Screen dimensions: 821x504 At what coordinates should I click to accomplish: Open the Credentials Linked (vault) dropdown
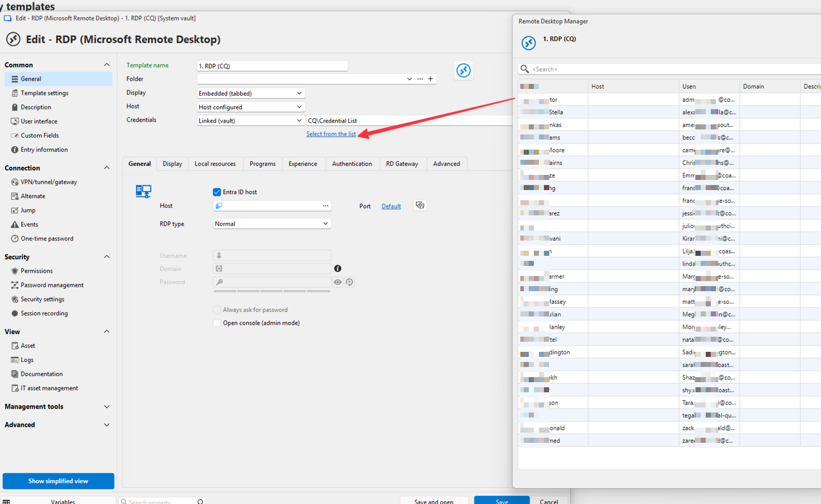coord(251,120)
